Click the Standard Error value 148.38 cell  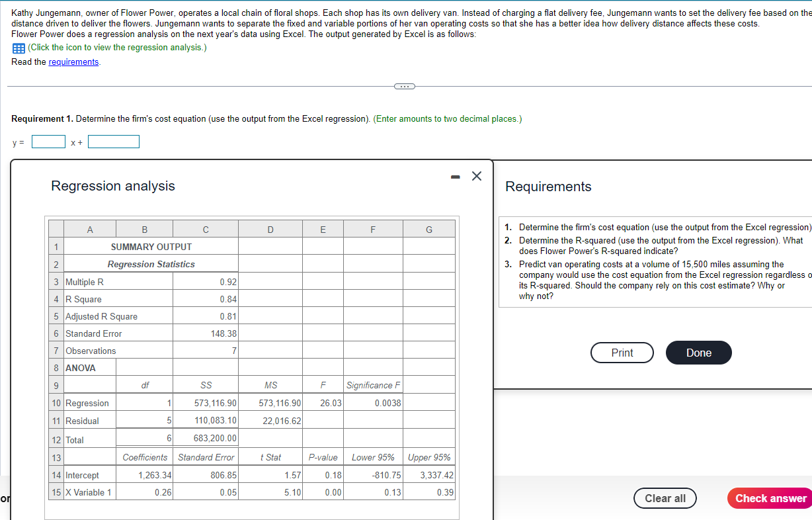coord(205,333)
